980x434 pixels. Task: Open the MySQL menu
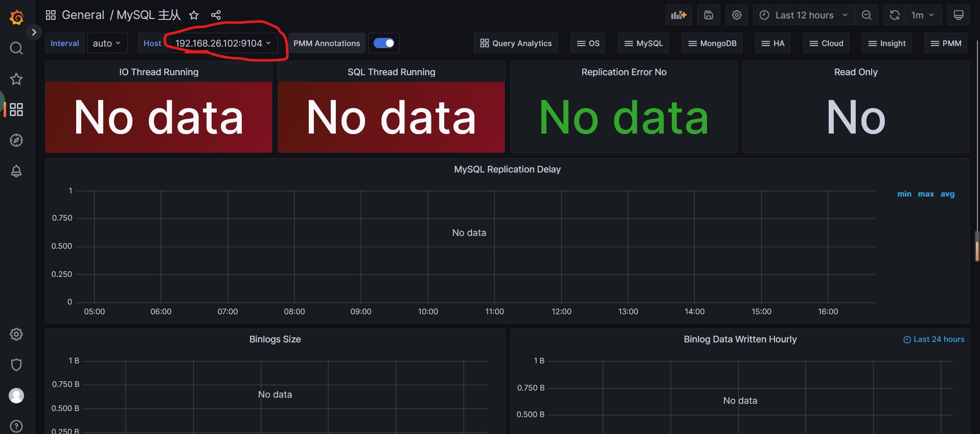[644, 43]
